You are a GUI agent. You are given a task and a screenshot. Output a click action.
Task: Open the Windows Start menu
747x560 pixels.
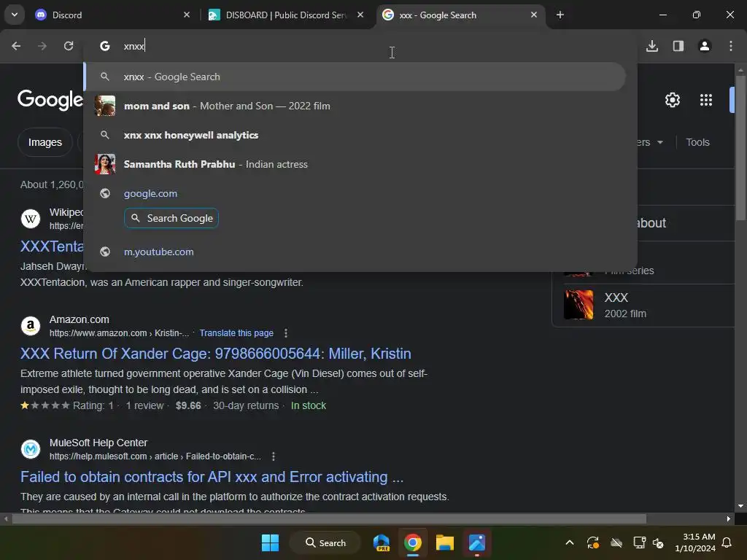[270, 542]
